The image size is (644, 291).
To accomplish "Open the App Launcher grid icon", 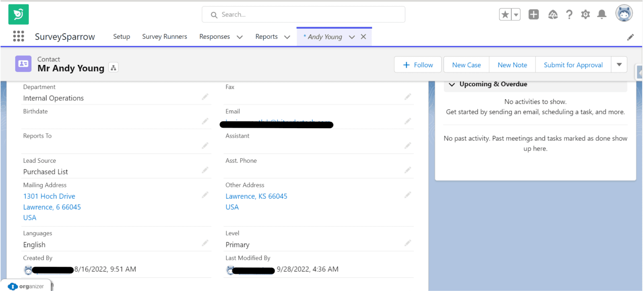I will (x=19, y=36).
